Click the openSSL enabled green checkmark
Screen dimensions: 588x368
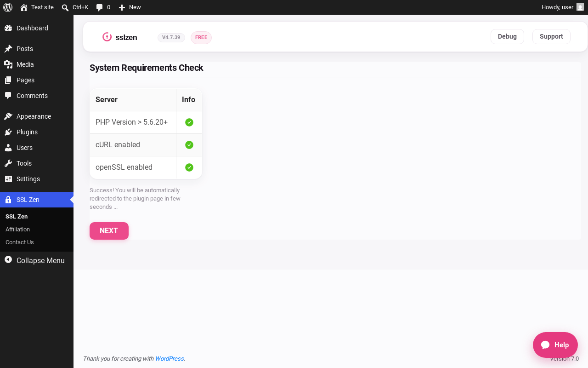[189, 167]
